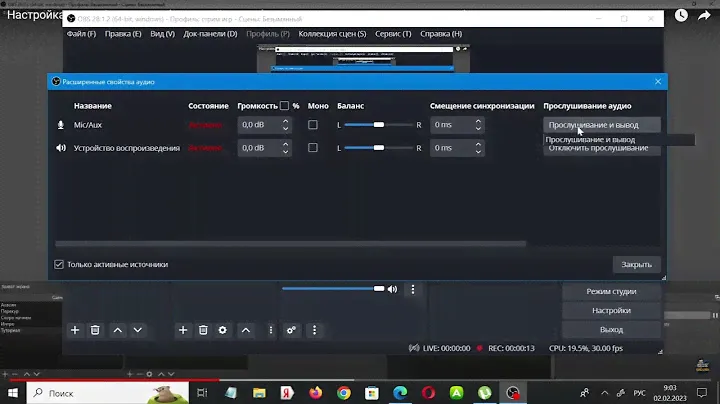Open Mic/Aux audio monitoring dropdown
This screenshot has width=720, height=404.
[x=604, y=125]
